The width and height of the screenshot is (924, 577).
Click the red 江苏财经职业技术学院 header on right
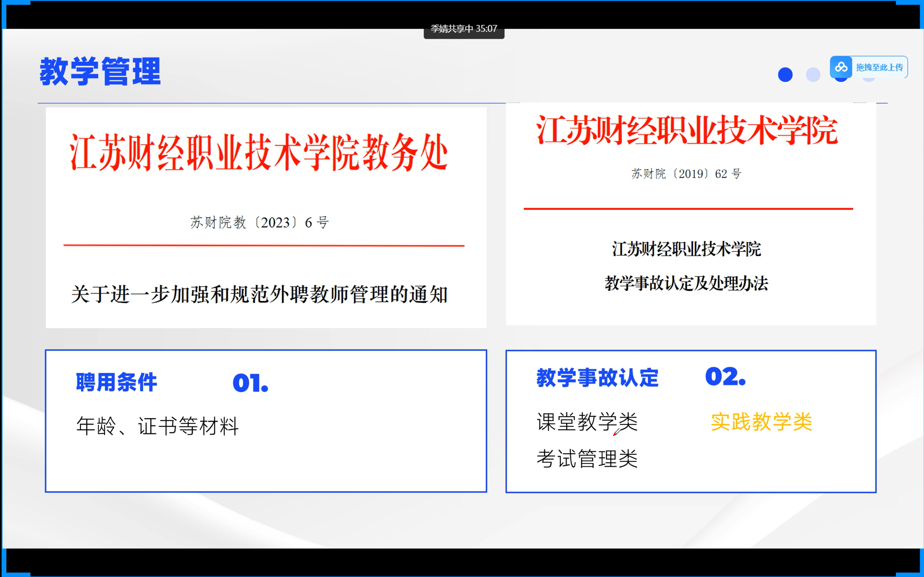pyautogui.click(x=687, y=130)
